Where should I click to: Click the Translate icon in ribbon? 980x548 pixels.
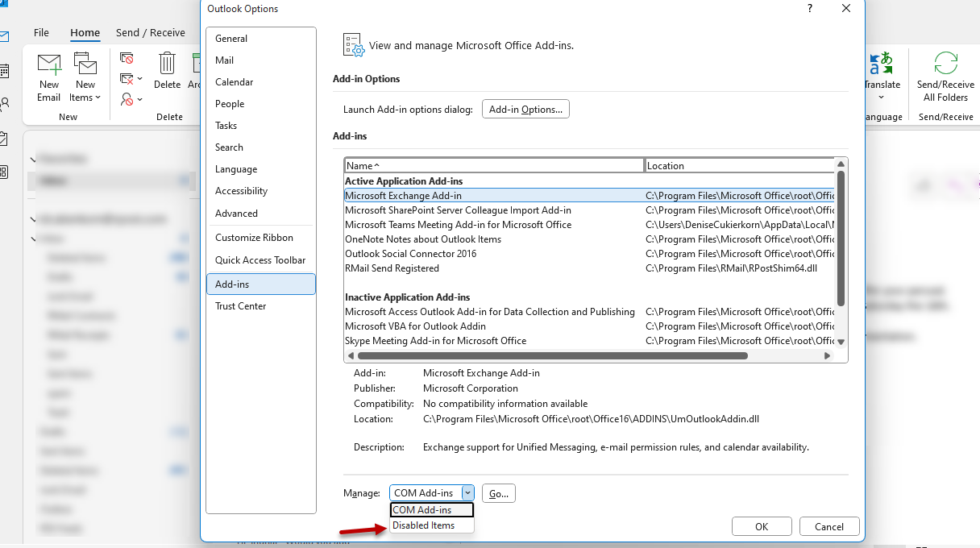point(881,64)
